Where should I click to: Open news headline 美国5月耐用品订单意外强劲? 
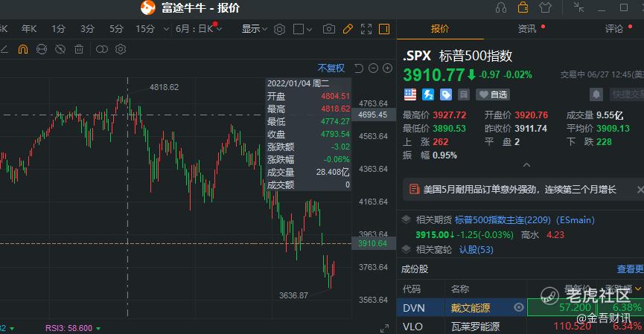pos(520,190)
